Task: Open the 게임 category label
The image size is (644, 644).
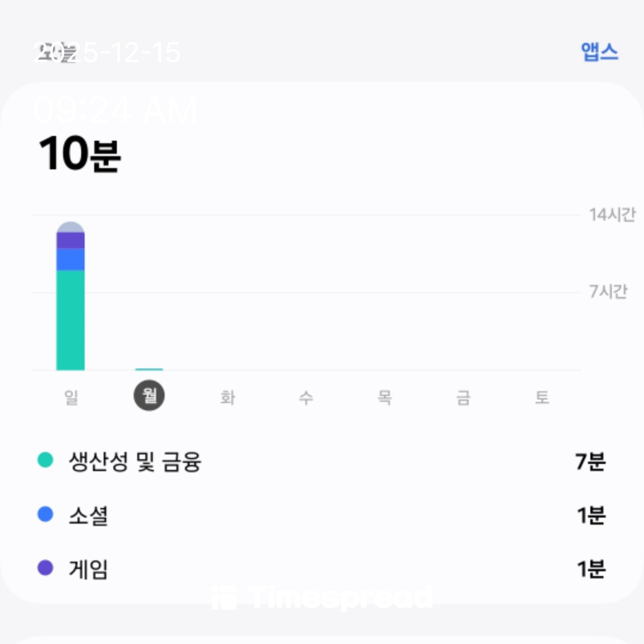Action: click(x=89, y=569)
